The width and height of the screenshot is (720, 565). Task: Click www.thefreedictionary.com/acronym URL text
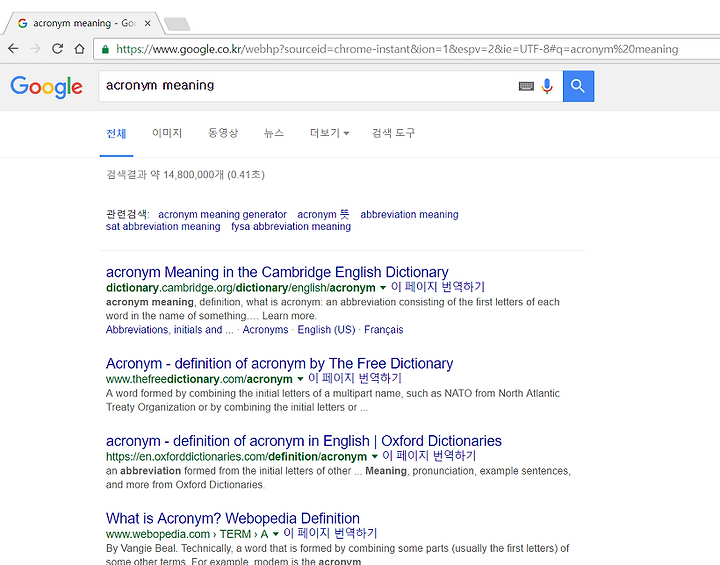[199, 379]
